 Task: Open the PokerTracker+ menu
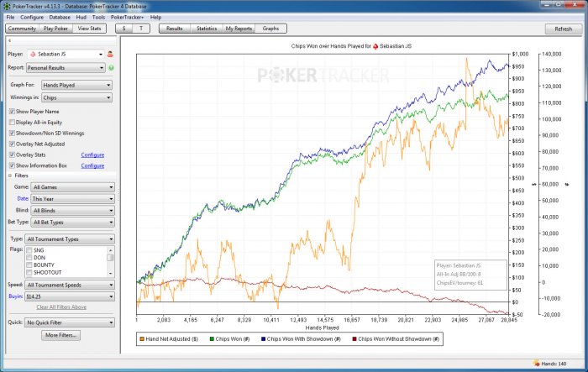pyautogui.click(x=127, y=18)
